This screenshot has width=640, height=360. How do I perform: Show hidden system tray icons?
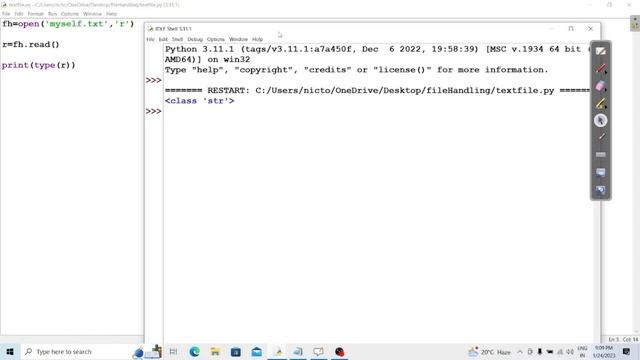tap(520, 352)
